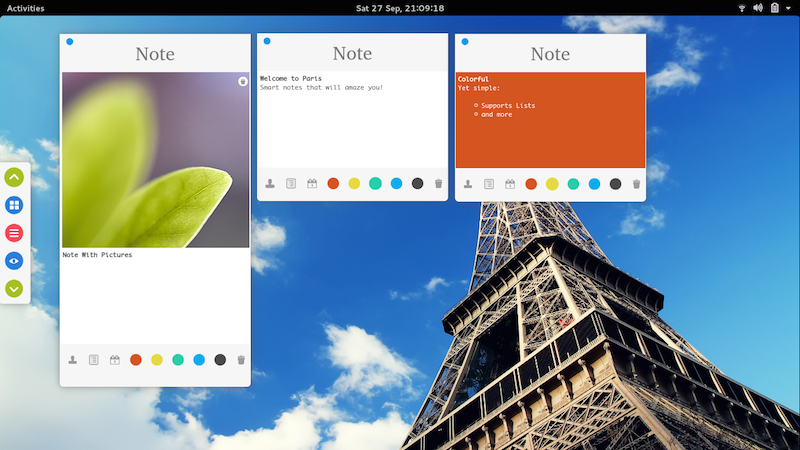Click list icon in the Colorful note
This screenshot has width=800, height=450.
489,184
